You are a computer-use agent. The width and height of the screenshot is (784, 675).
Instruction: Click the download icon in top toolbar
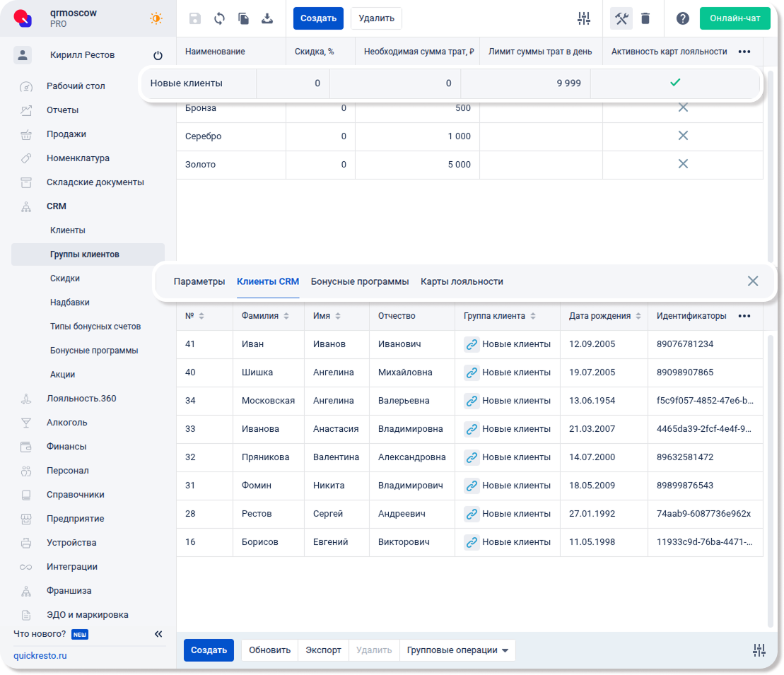[x=267, y=18]
